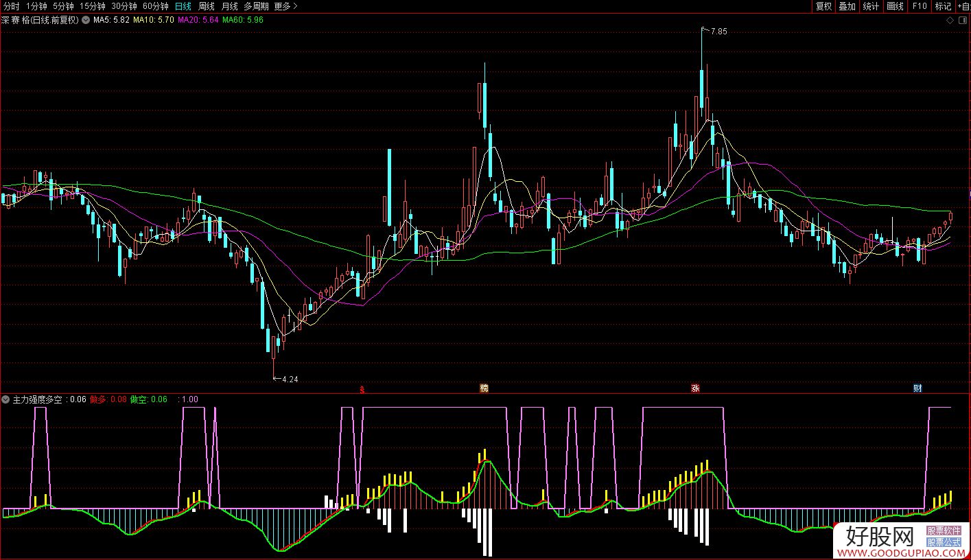Open the 统计 statistics button
Screen dimensions: 971x560
(x=871, y=6)
